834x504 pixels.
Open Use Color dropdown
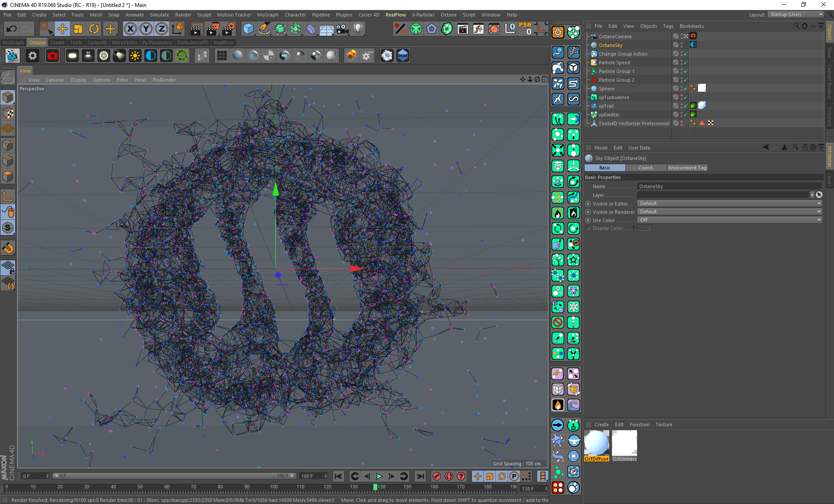coord(730,220)
